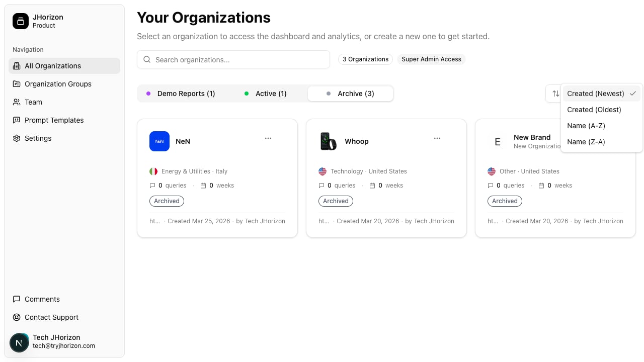Open the Whoop card three-dot menu
644x362 pixels.
(437, 138)
